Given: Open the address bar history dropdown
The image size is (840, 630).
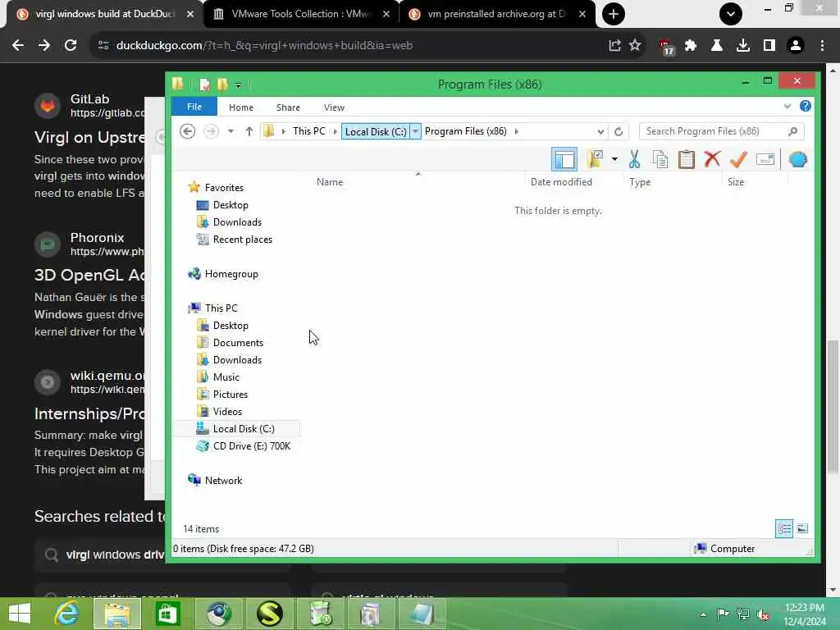Looking at the screenshot, I should [x=600, y=132].
